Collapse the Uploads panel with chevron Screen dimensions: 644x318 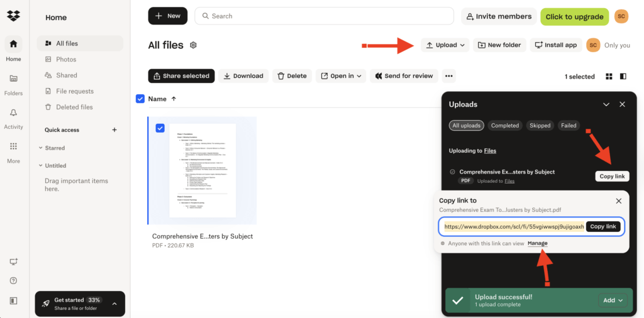click(x=606, y=104)
